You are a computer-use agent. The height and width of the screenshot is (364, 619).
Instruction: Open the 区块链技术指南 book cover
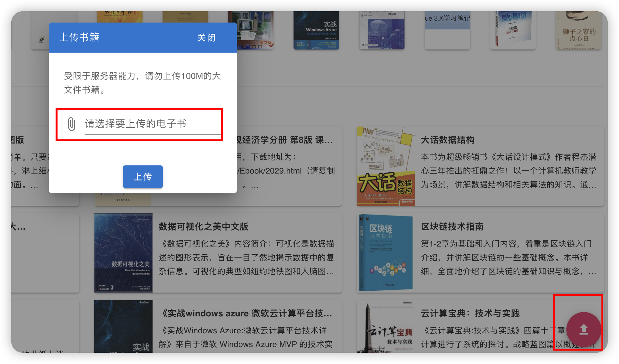pos(385,253)
